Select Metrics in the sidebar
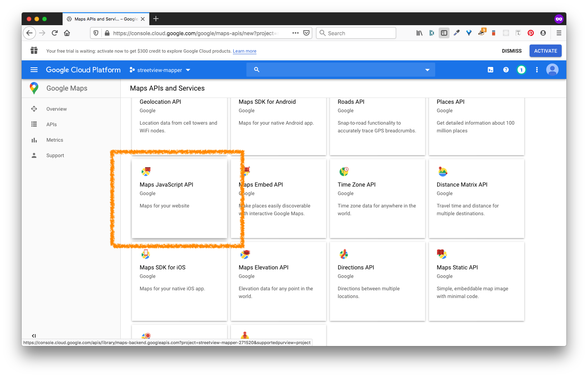This screenshot has width=588, height=377. [x=55, y=140]
